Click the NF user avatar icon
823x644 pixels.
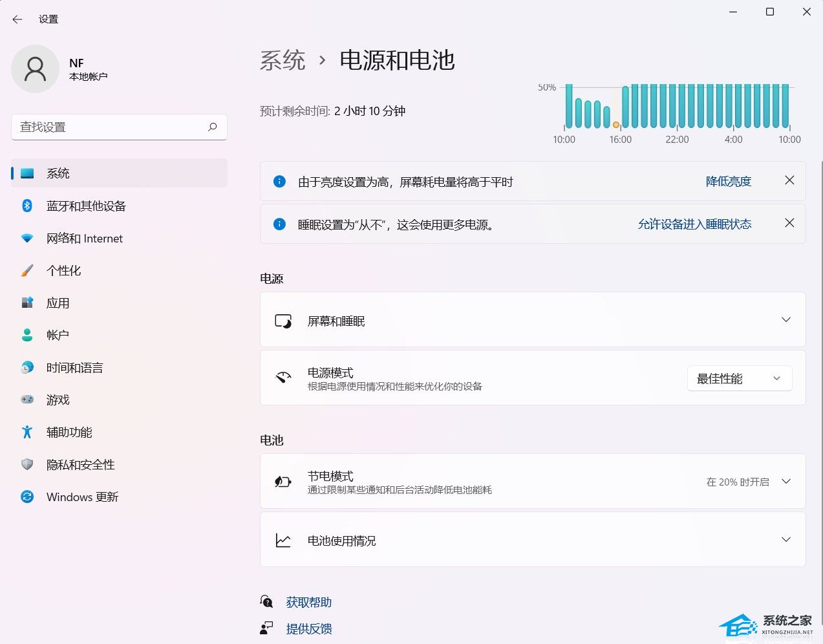click(36, 69)
